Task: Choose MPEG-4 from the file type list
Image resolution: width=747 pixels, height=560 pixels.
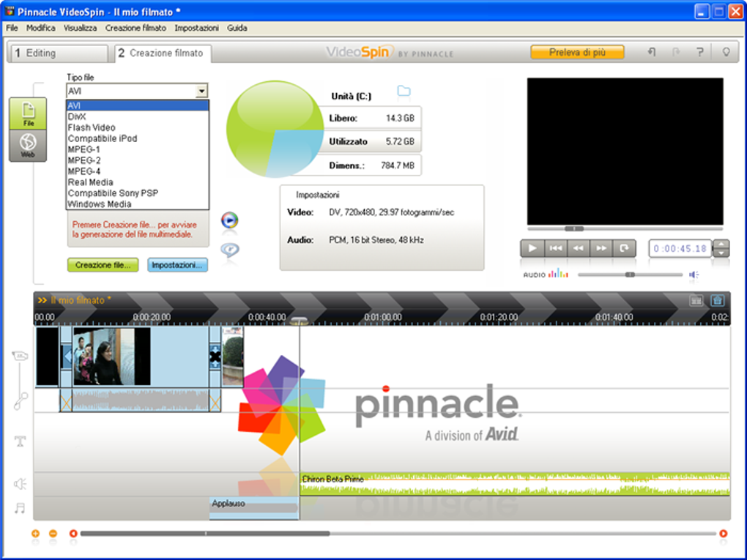Action: click(x=84, y=171)
